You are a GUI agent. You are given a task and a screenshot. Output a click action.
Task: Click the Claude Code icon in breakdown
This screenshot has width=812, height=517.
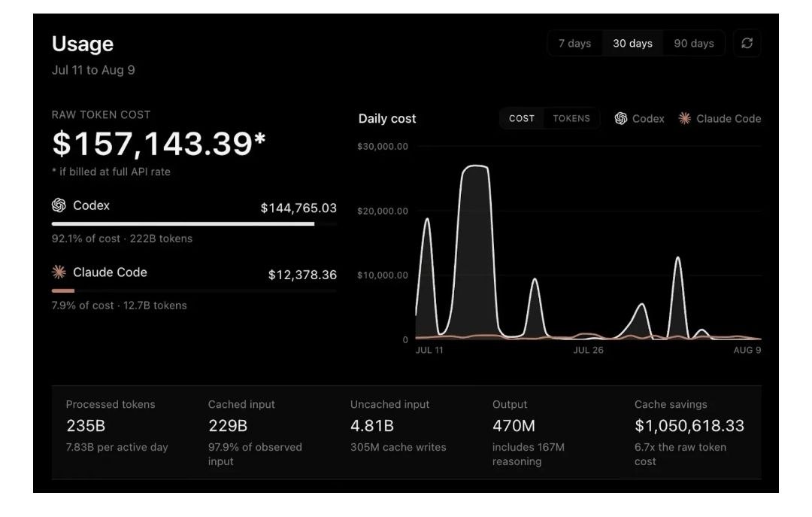coord(59,272)
